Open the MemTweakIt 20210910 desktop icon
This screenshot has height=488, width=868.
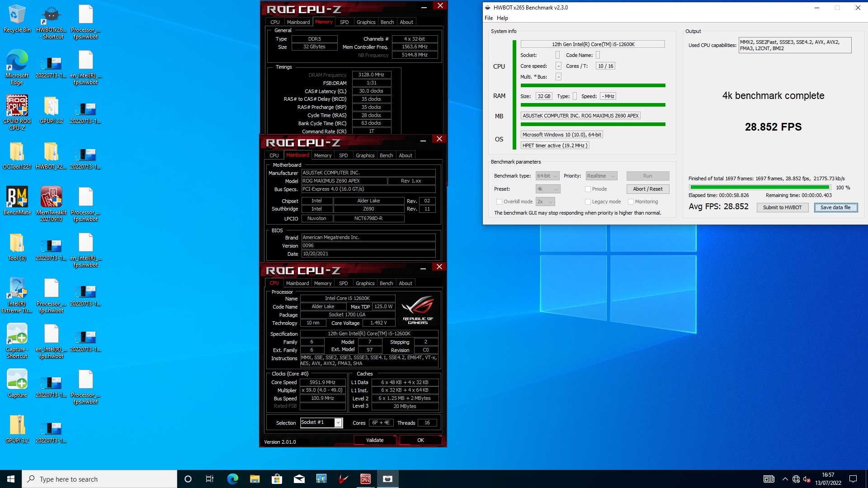(51, 204)
